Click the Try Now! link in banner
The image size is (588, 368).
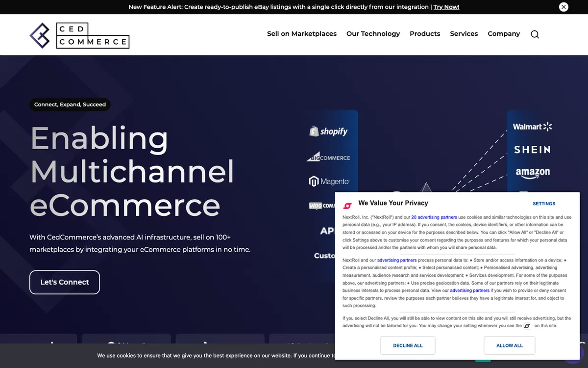[446, 7]
